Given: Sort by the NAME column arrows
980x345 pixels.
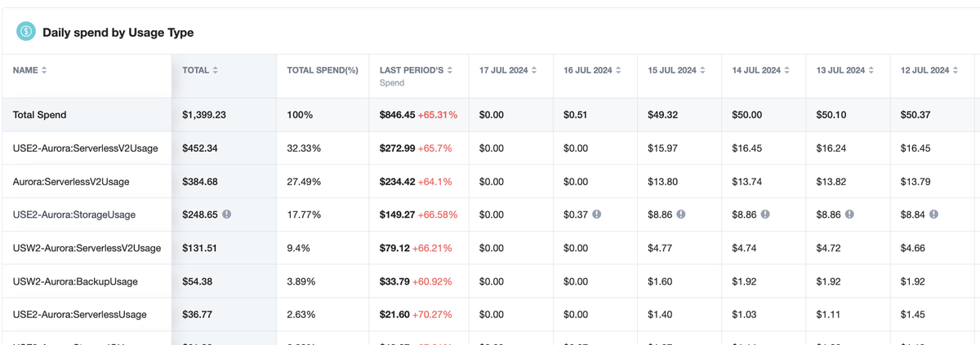Looking at the screenshot, I should (x=44, y=71).
